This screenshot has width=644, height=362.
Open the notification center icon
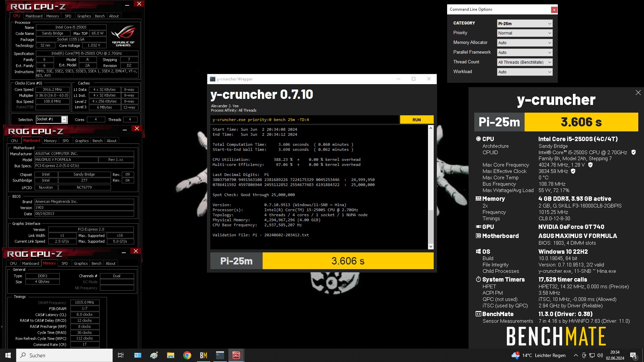click(x=634, y=355)
